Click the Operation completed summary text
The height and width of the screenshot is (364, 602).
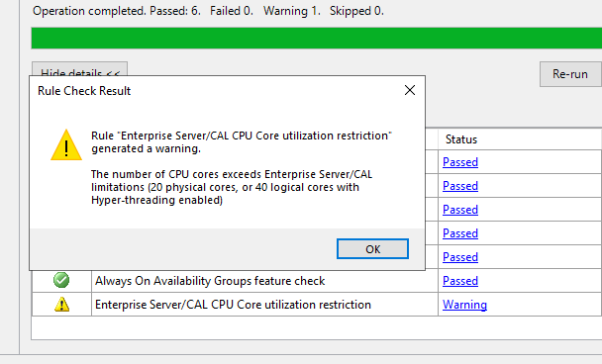click(x=208, y=11)
